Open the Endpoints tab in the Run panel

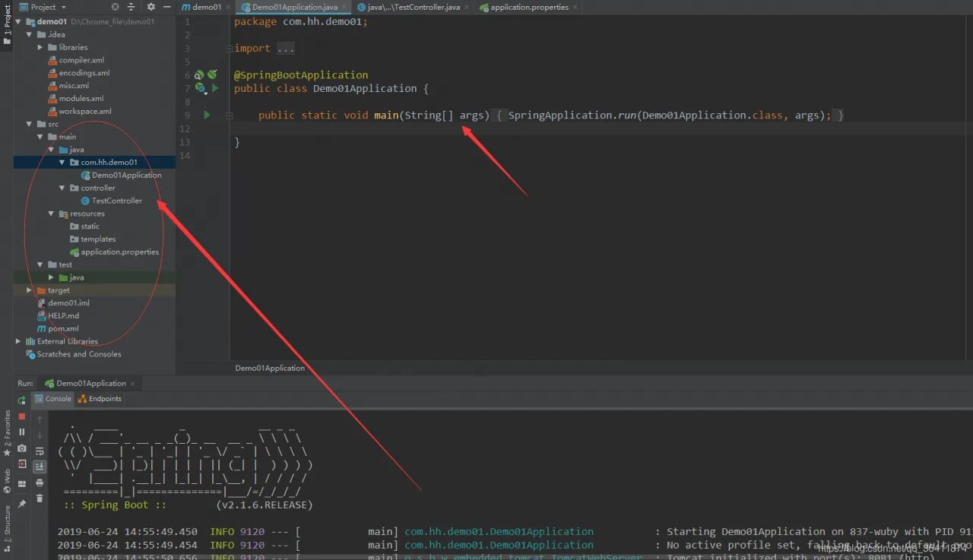point(100,398)
